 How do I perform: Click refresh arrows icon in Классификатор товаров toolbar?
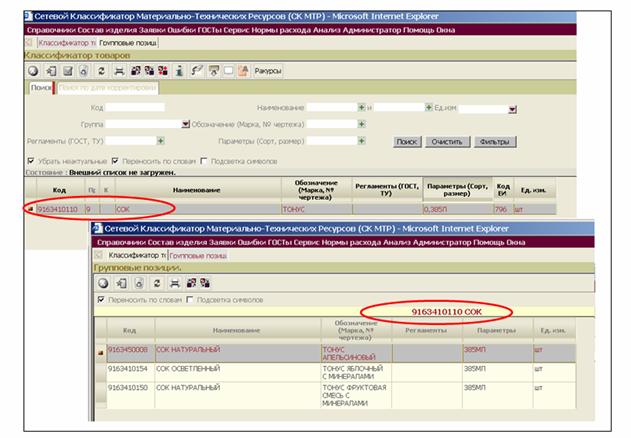[x=101, y=71]
